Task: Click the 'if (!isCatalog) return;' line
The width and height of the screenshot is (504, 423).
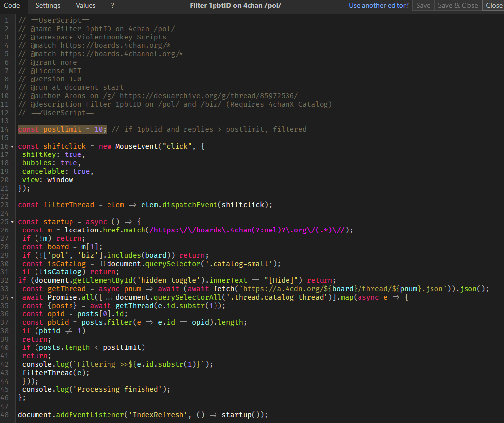Action: pos(71,272)
